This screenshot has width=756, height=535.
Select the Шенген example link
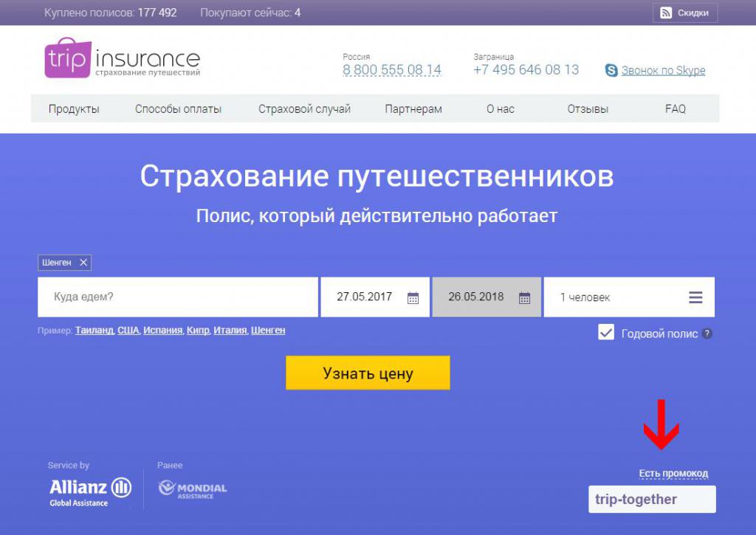pyautogui.click(x=268, y=330)
